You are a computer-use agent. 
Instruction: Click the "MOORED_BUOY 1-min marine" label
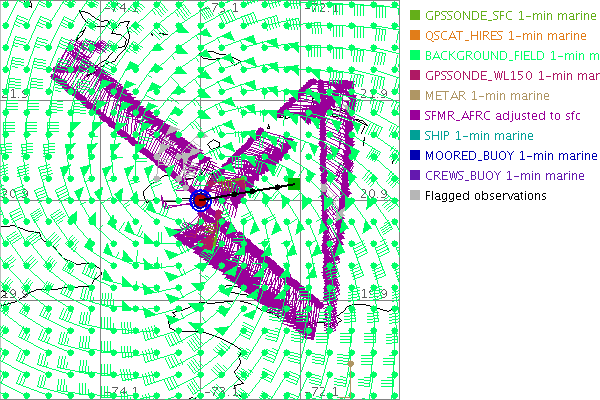510,156
